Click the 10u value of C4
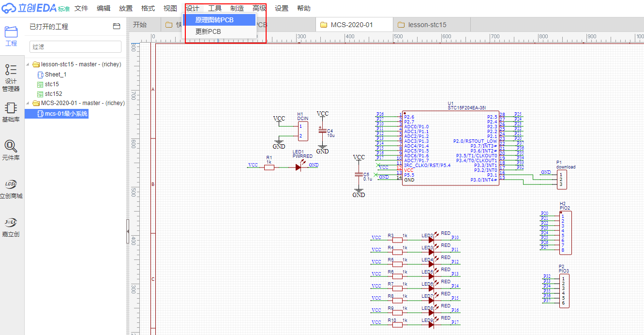Image resolution: width=644 pixels, height=335 pixels. [331, 136]
